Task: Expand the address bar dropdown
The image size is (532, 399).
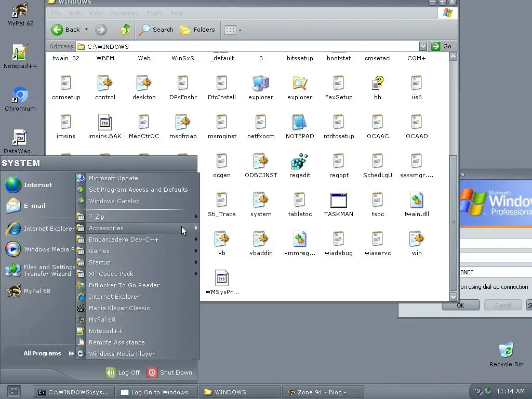Action: (423, 46)
